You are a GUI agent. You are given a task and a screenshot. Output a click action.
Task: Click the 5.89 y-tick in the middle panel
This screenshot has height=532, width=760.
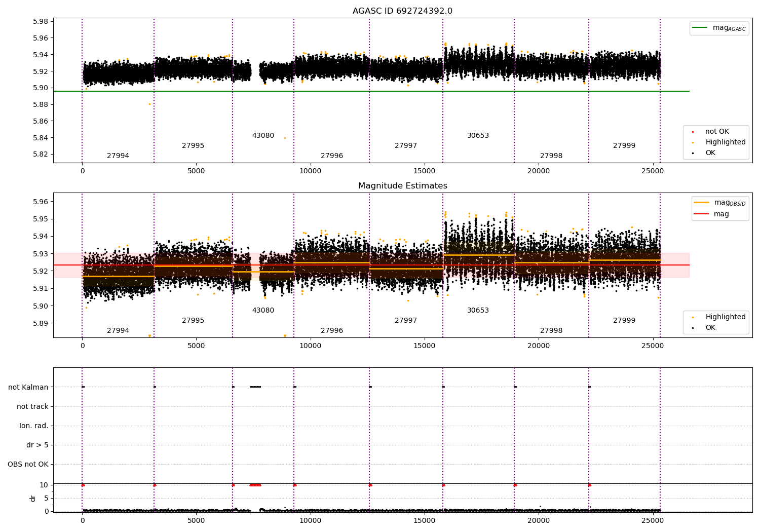(40, 323)
